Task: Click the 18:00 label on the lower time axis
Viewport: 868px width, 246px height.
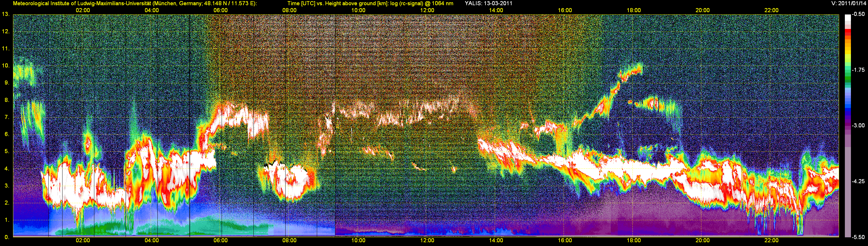Action: [634, 240]
